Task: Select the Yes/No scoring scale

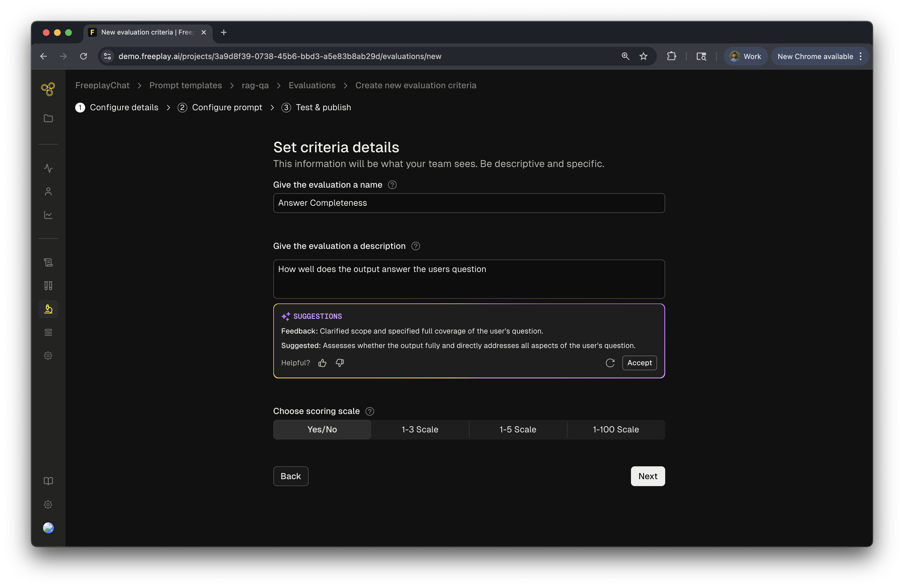Action: pos(322,429)
